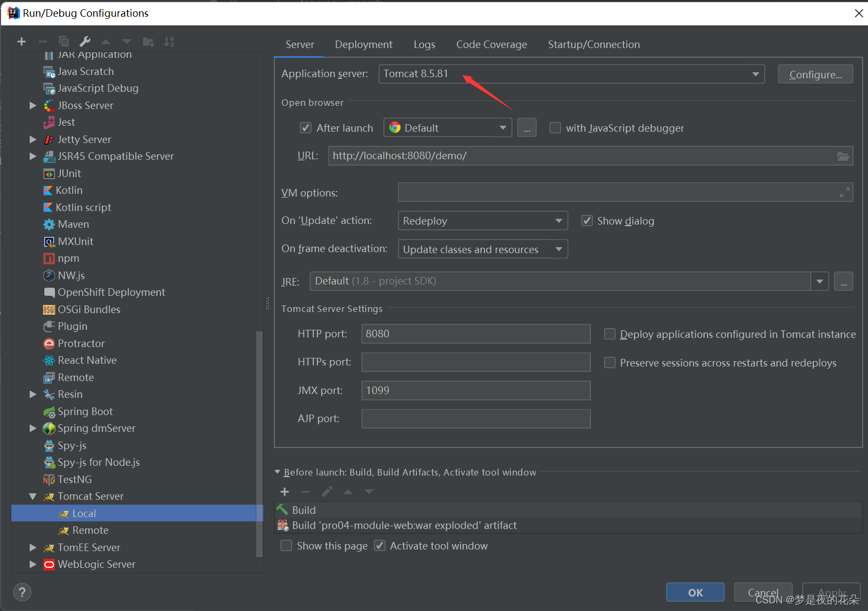This screenshot has height=611, width=868.
Task: Open the JRE dropdown arrow
Action: [x=820, y=281]
